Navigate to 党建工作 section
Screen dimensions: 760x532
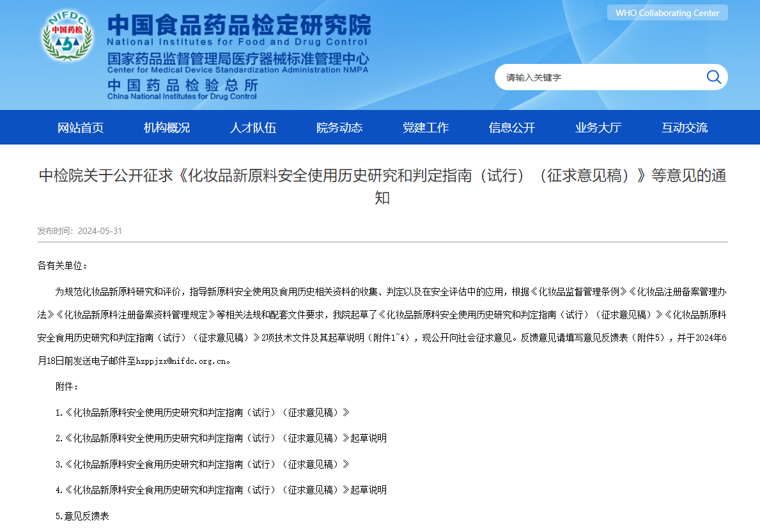(426, 127)
